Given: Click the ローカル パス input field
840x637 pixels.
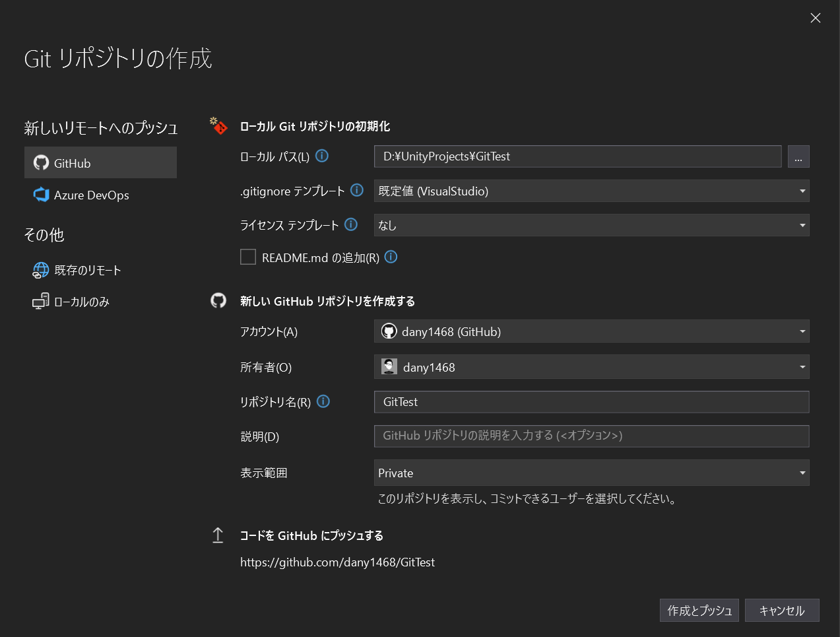Looking at the screenshot, I should point(578,156).
